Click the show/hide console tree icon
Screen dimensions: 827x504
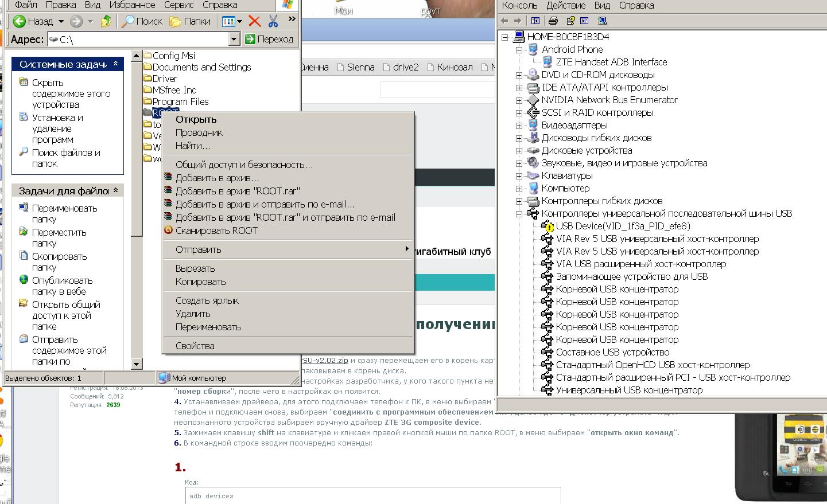[535, 21]
